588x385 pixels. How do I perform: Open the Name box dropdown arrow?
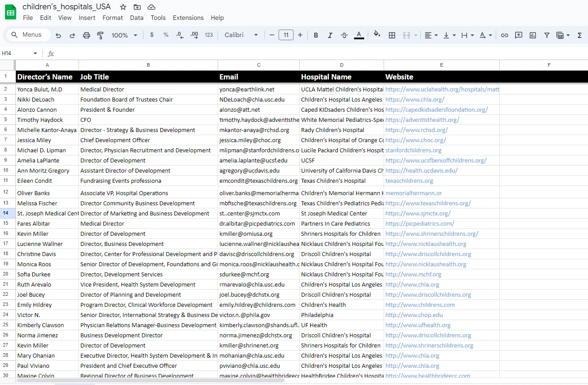click(35, 53)
